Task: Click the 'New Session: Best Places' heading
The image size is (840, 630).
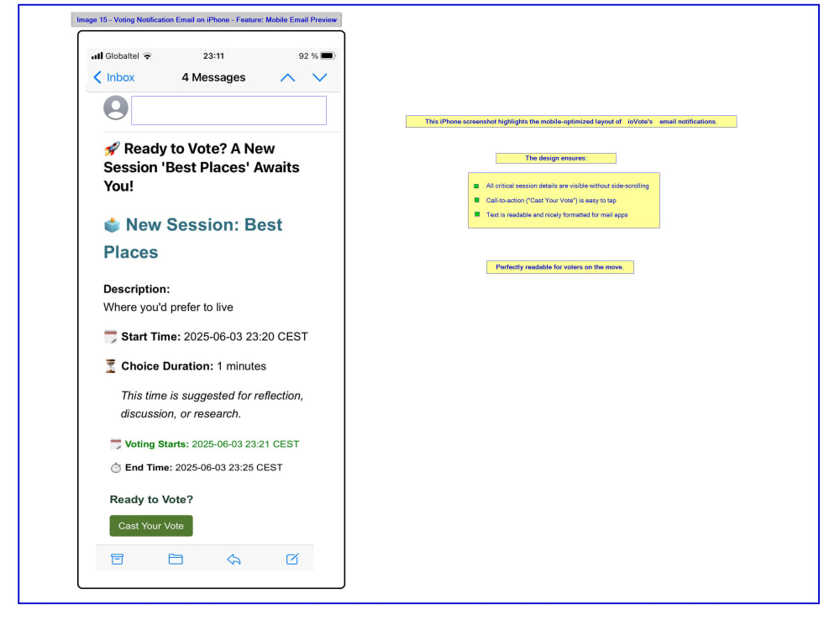Action: pos(193,239)
